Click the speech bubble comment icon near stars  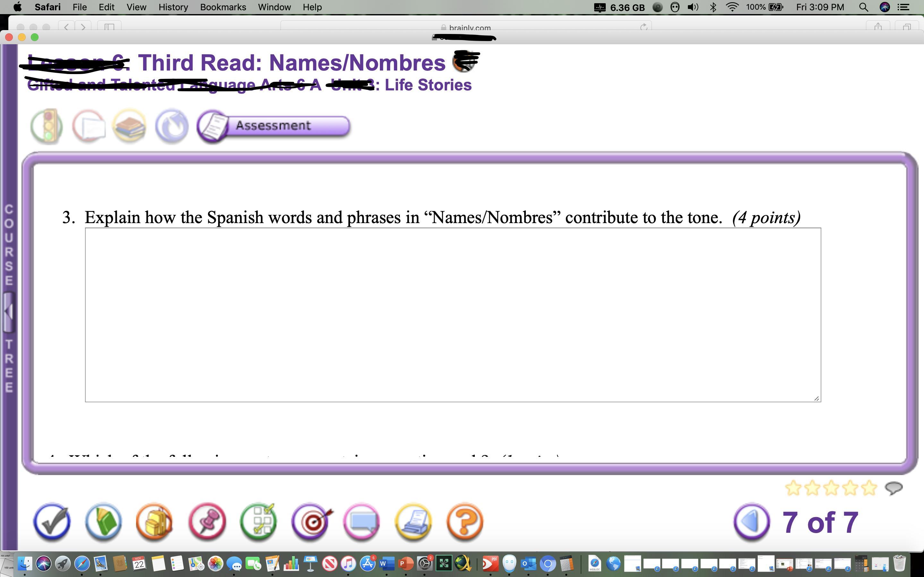click(x=894, y=488)
